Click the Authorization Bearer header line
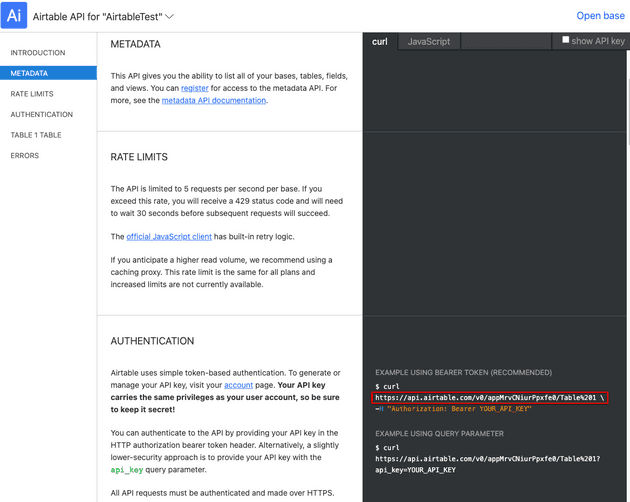 453,409
